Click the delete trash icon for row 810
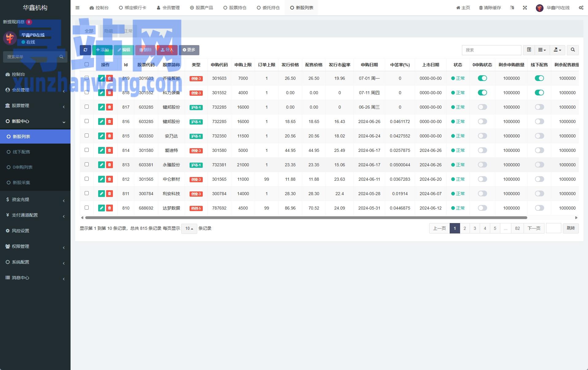This screenshot has width=588, height=370. [110, 208]
